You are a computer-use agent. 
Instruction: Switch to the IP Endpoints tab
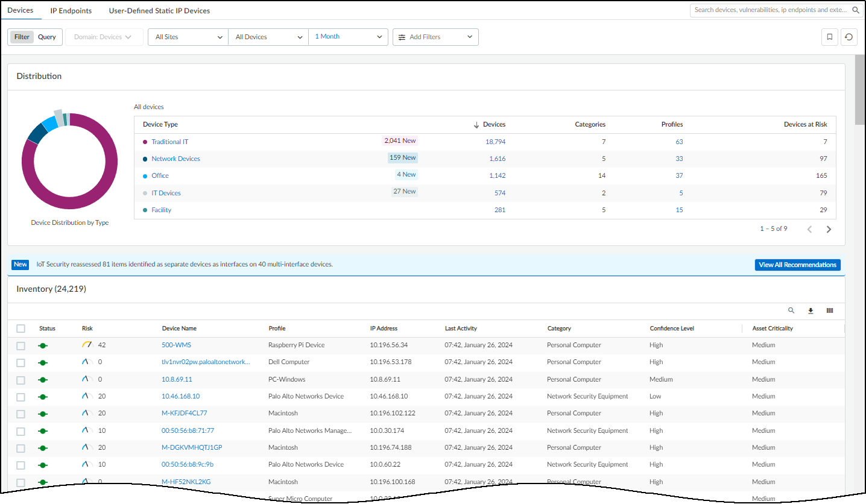pos(71,11)
